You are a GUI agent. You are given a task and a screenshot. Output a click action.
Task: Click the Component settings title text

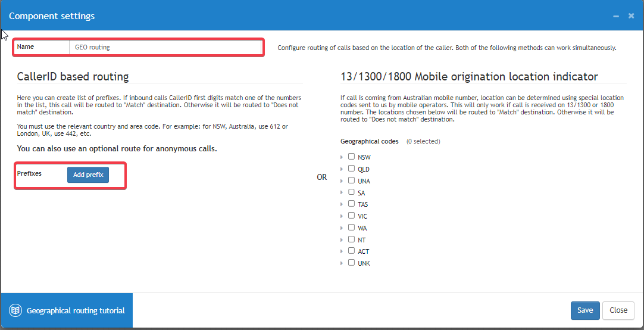tap(52, 16)
